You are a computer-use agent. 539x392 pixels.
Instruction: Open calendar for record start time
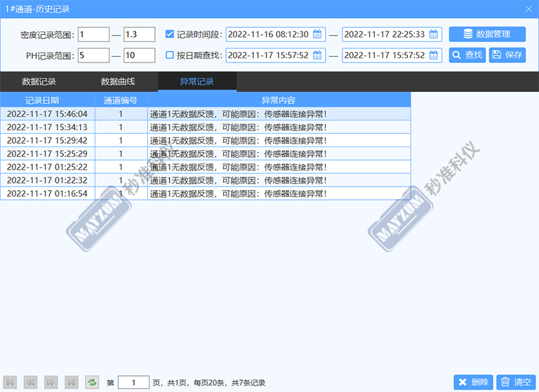tap(317, 34)
